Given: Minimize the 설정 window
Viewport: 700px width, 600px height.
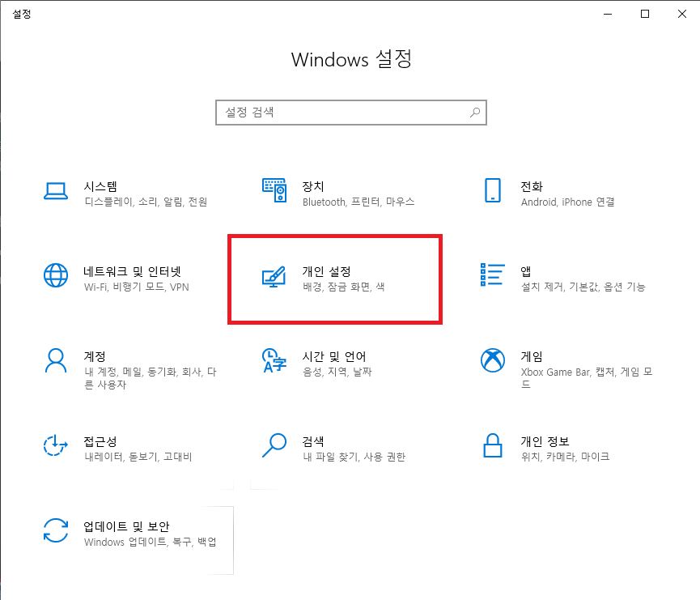Looking at the screenshot, I should [x=608, y=14].
